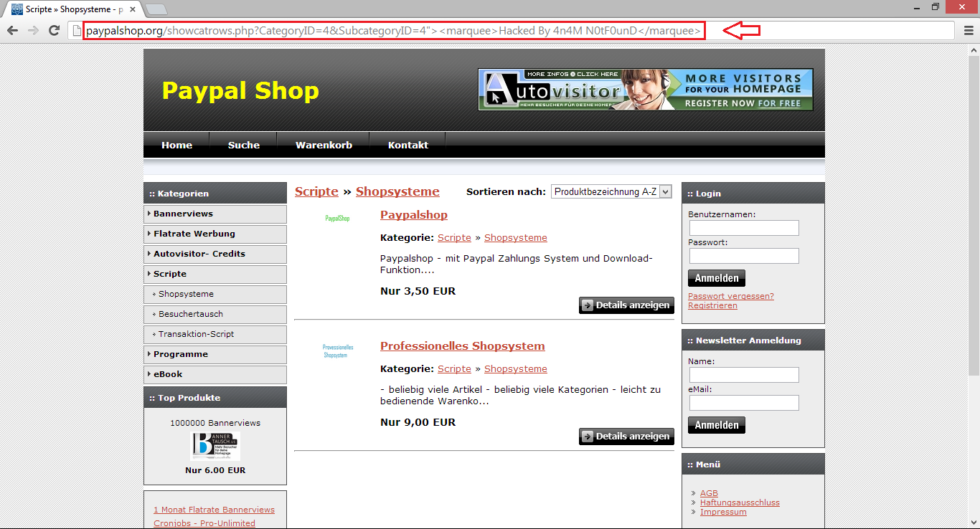This screenshot has width=980, height=529.
Task: Click Details anzeigen for Professionelles Shopsystem
Action: click(x=626, y=437)
